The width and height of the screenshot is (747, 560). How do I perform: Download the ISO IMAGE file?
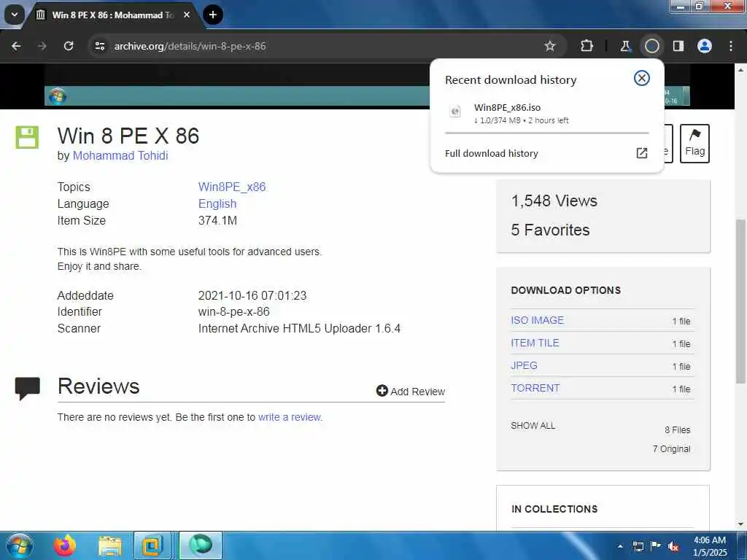pyautogui.click(x=537, y=320)
